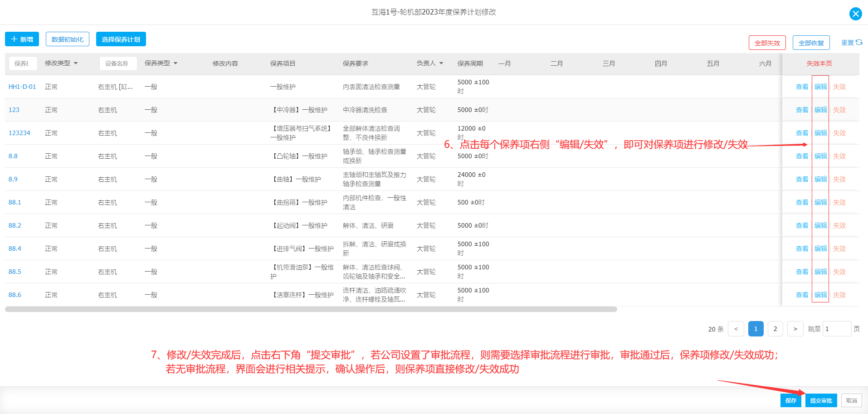This screenshot has width=868, height=414.
Task: Go to previous page arrow
Action: (x=736, y=329)
